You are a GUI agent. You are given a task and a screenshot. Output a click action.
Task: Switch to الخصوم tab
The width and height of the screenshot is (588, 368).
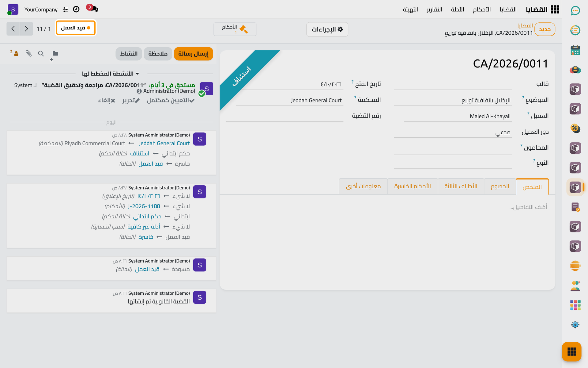[500, 186]
